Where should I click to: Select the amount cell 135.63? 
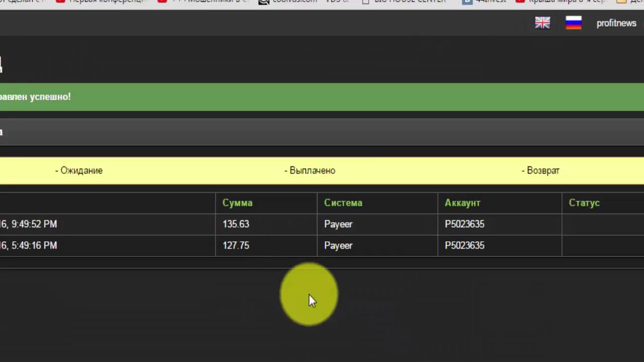pos(236,224)
